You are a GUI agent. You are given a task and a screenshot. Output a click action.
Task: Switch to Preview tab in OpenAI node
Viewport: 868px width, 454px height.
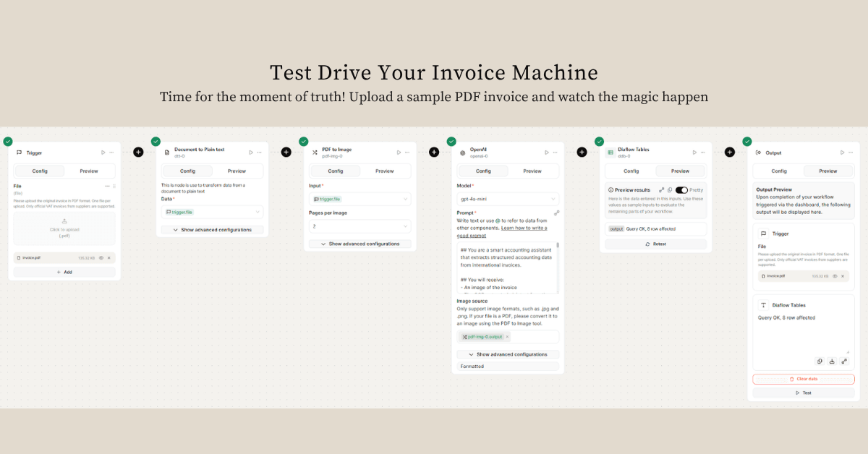[x=532, y=171]
